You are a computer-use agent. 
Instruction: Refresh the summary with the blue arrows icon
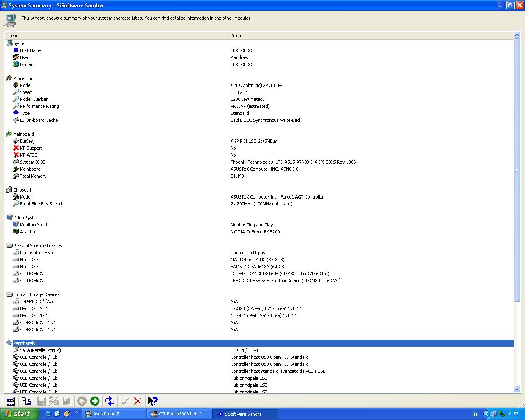[110, 401]
